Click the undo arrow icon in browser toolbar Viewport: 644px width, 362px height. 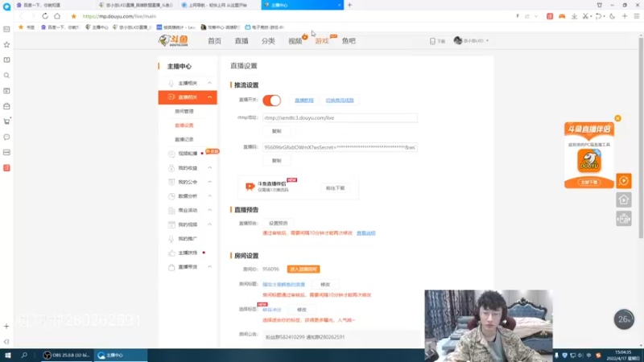point(598,16)
